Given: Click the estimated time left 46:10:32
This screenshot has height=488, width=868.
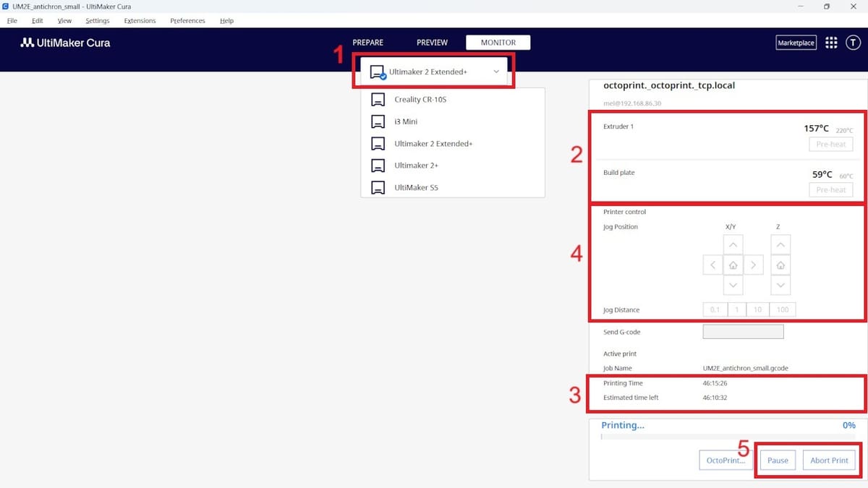Looking at the screenshot, I should coord(715,398).
